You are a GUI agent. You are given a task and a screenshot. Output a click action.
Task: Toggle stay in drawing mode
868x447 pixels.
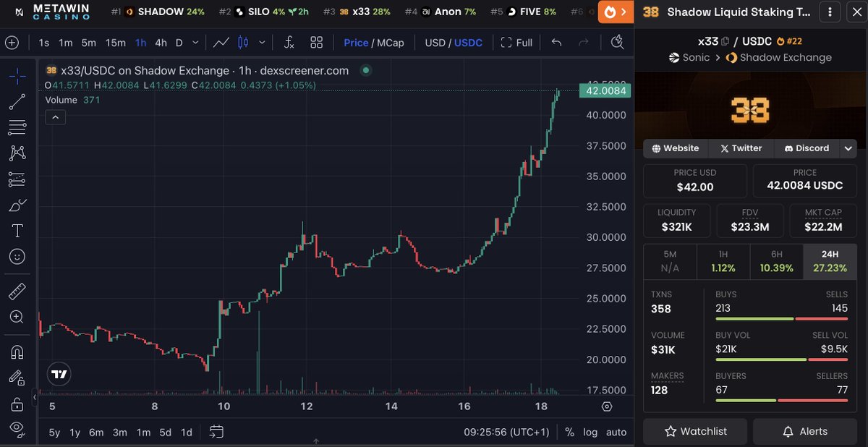tap(17, 377)
